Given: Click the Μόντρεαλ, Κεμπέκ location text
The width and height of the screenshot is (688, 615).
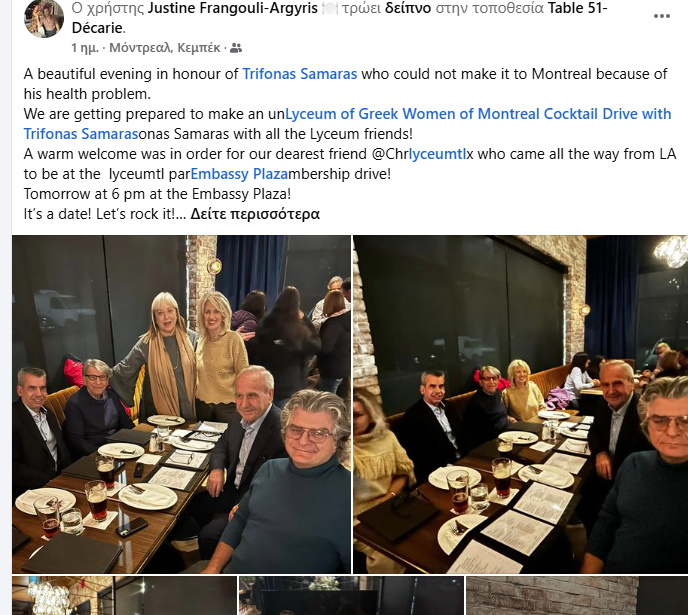Looking at the screenshot, I should 165,48.
